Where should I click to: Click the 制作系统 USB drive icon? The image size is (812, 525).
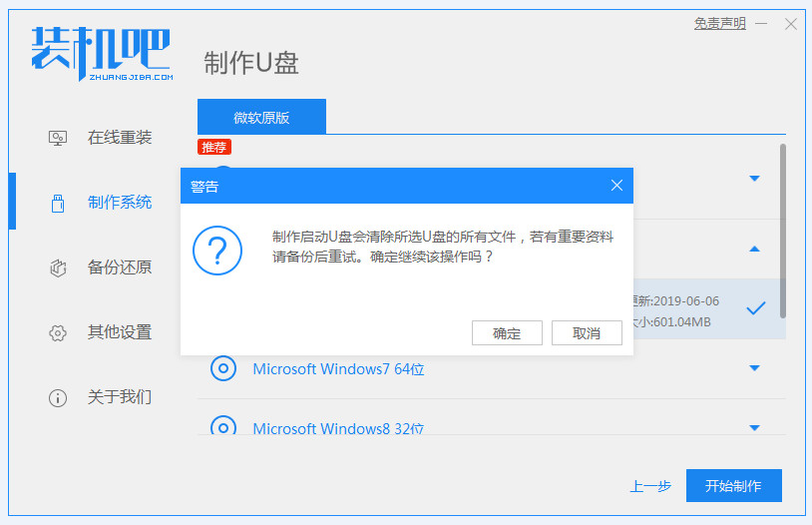point(58,204)
